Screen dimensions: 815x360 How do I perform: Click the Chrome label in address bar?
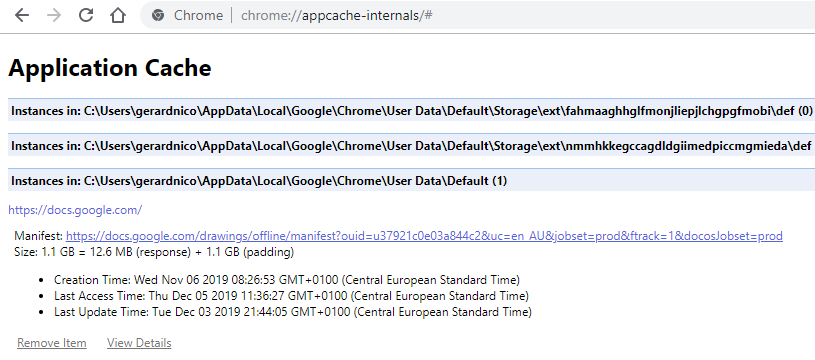click(x=198, y=16)
